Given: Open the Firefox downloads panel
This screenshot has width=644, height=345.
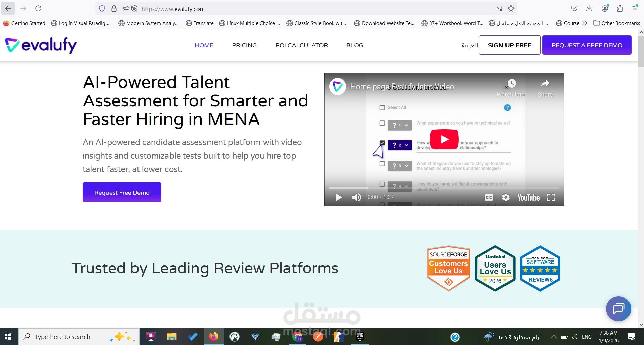Looking at the screenshot, I should [x=589, y=9].
